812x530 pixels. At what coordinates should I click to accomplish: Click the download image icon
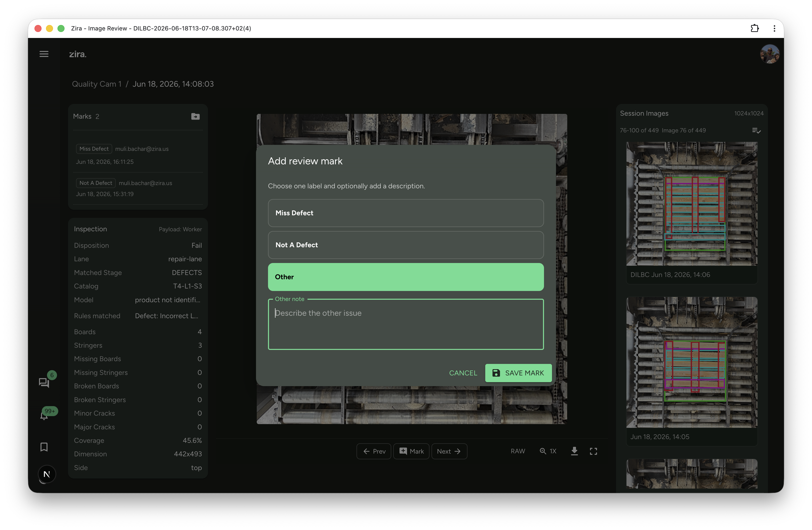574,451
